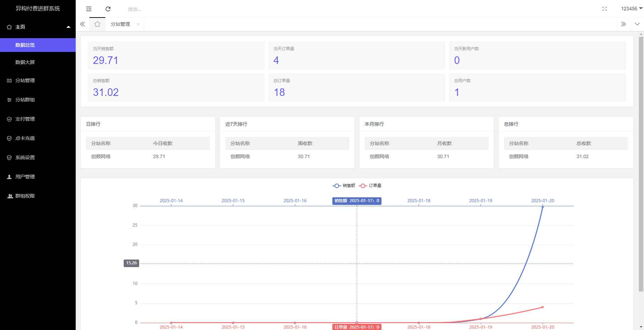Switch to the 分站管理 tab
Viewport: 644px width, 330px height.
point(120,24)
